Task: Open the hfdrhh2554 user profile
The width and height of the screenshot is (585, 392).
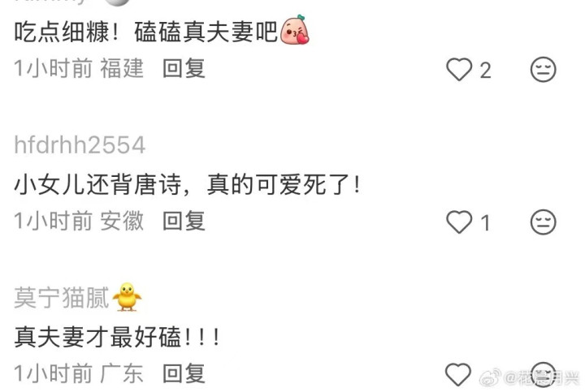Action: point(80,145)
